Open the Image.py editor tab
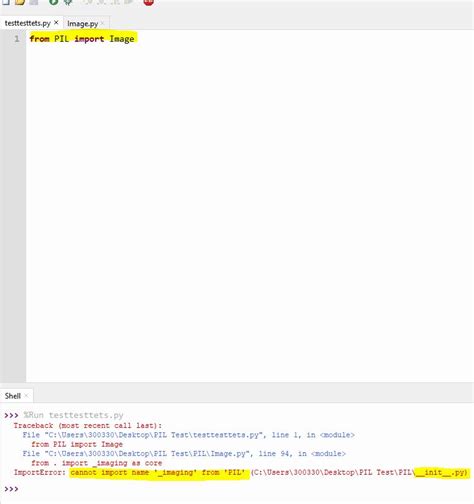Image resolution: width=474 pixels, height=504 pixels. [82, 24]
